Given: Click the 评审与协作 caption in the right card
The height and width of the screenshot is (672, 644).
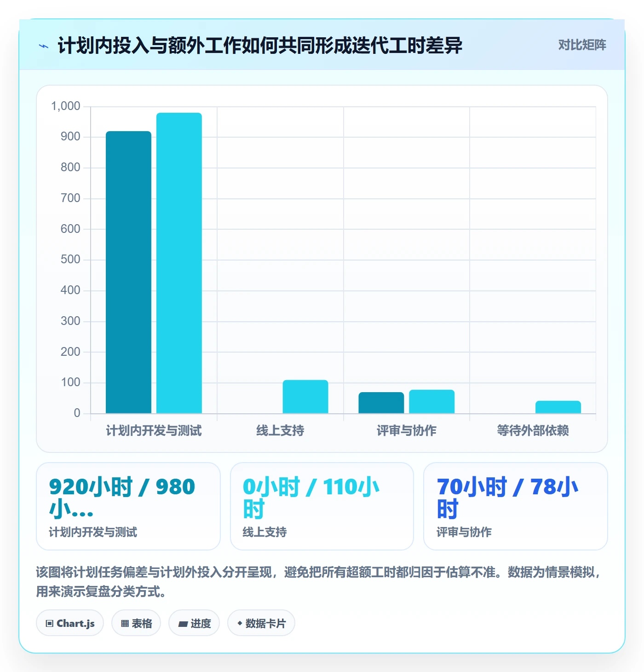Looking at the screenshot, I should tap(464, 532).
